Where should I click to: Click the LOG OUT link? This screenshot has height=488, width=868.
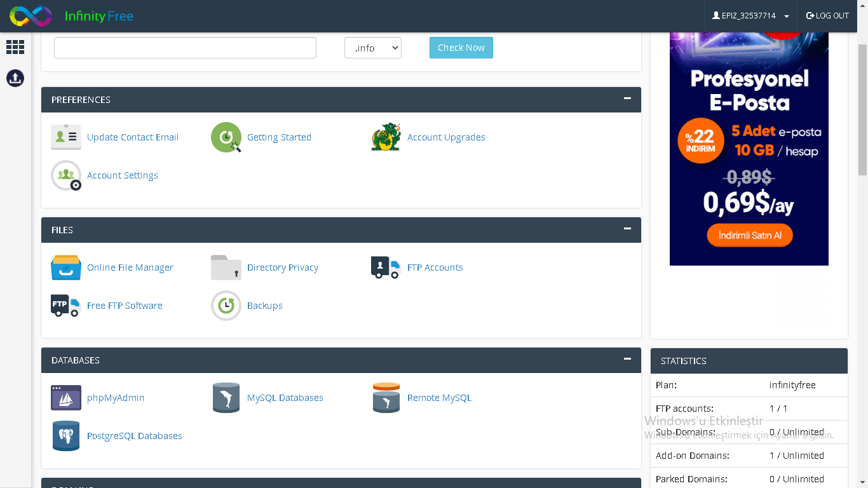[827, 16]
